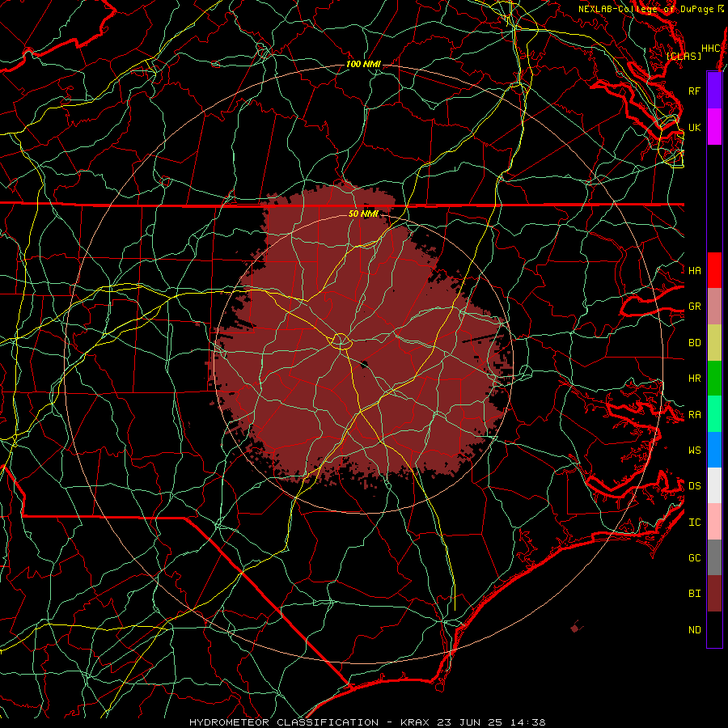The image size is (728, 728).
Task: Select the blue WS wet snow swatch
Action: [714, 450]
